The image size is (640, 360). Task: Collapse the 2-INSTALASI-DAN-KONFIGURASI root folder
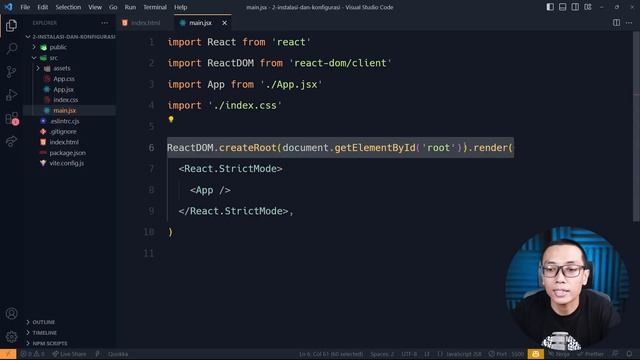(70, 37)
